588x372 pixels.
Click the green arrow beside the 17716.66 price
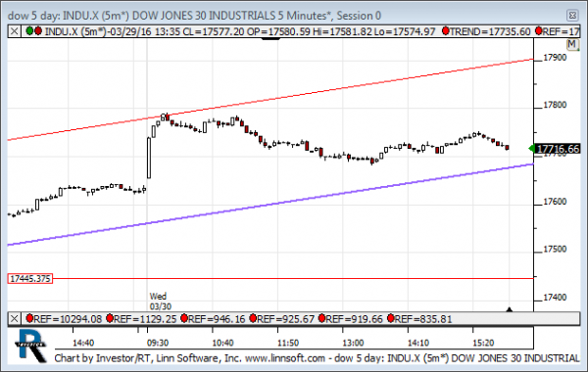tap(531, 149)
